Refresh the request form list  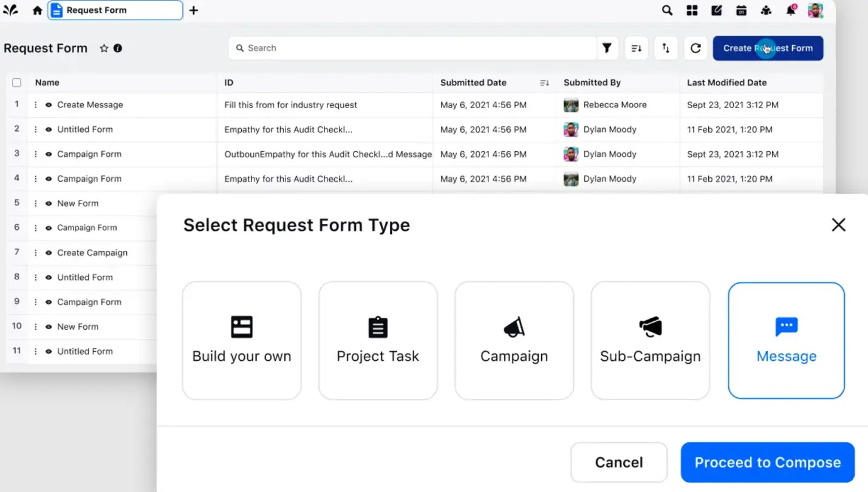tap(695, 48)
